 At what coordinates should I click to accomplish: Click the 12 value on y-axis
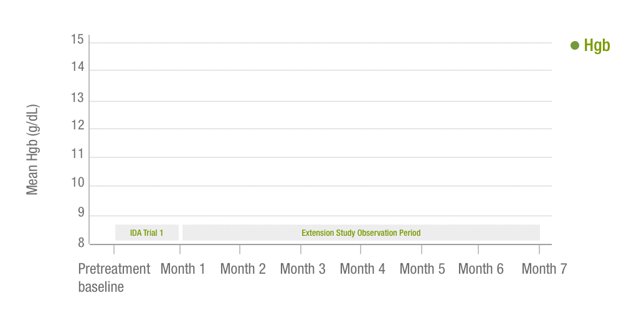click(77, 126)
